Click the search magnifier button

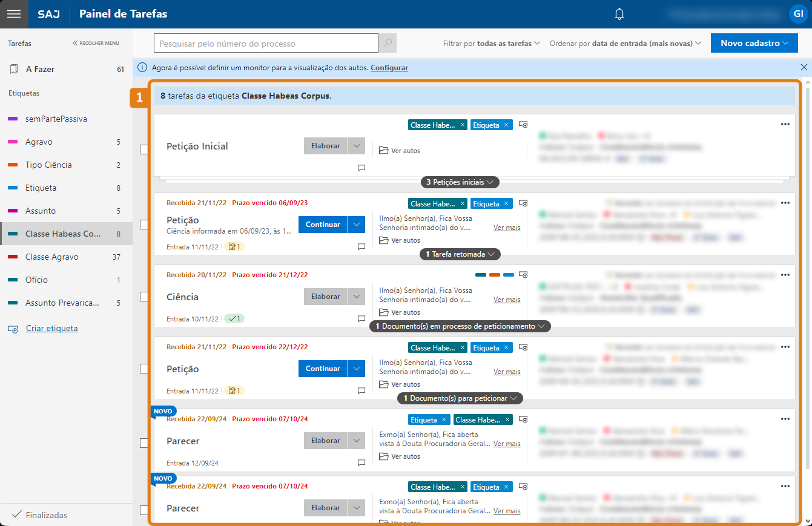click(388, 43)
